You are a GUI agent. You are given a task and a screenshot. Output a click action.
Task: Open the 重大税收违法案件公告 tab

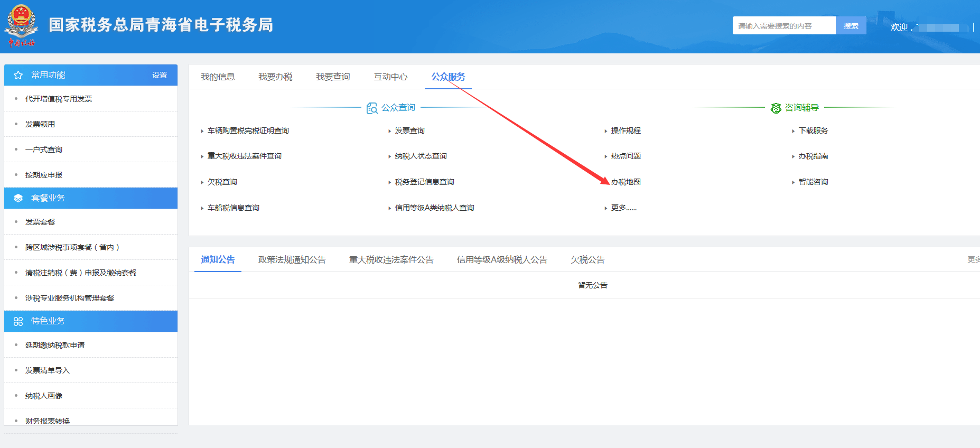tap(391, 259)
